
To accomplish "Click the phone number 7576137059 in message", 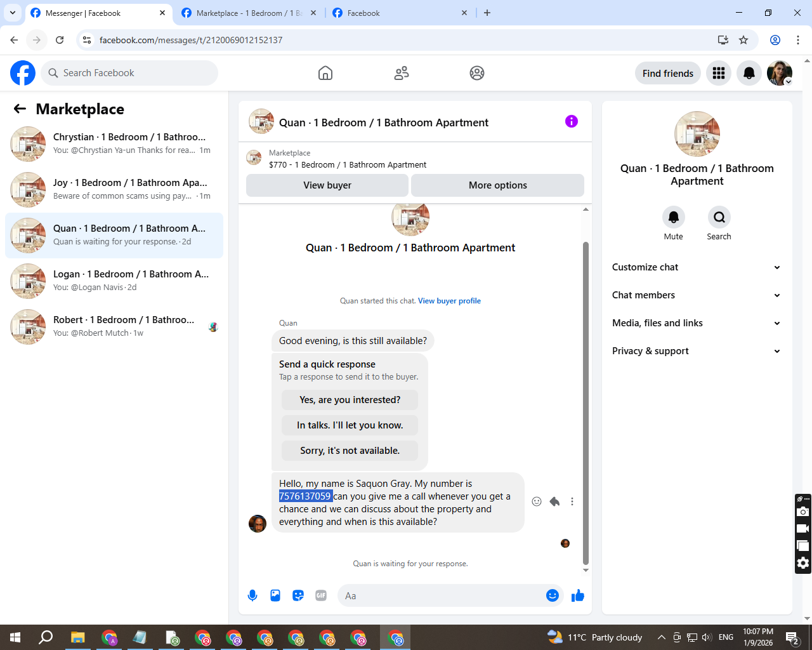I will click(305, 496).
